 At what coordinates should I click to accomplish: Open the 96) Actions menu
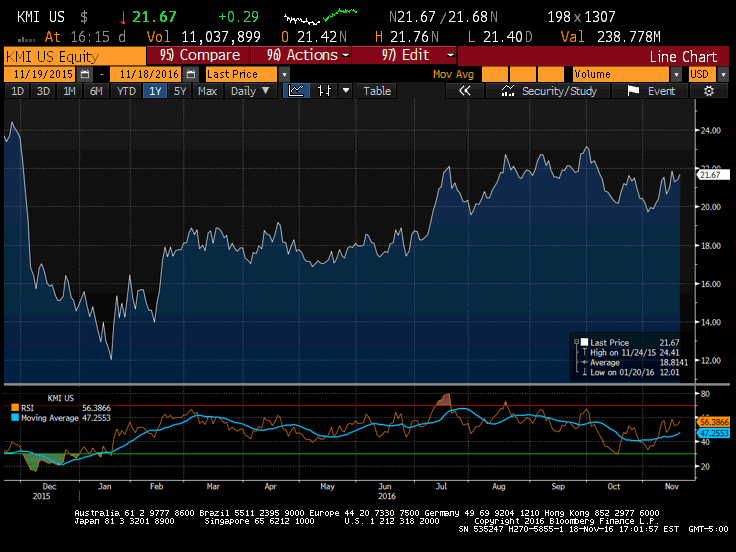tap(301, 55)
